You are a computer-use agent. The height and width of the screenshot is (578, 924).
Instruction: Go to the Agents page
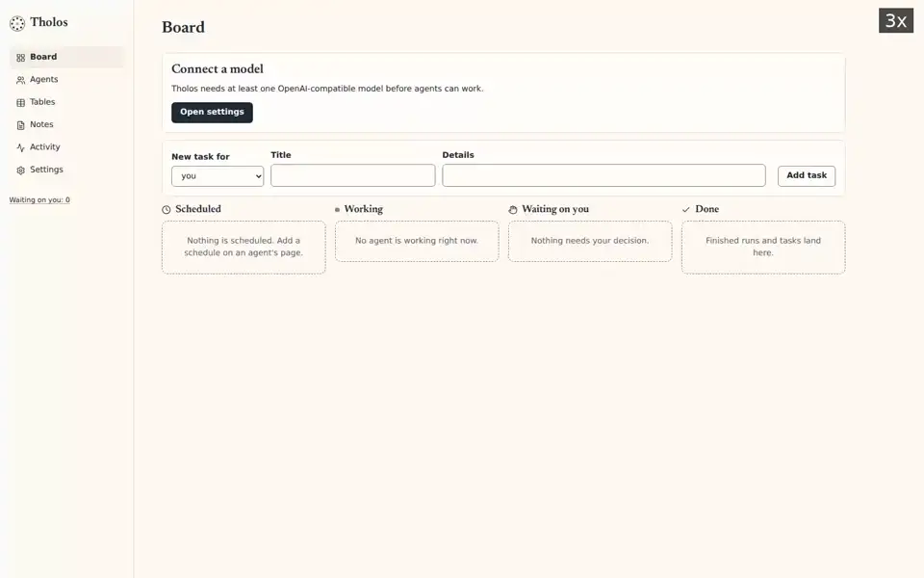(66, 80)
